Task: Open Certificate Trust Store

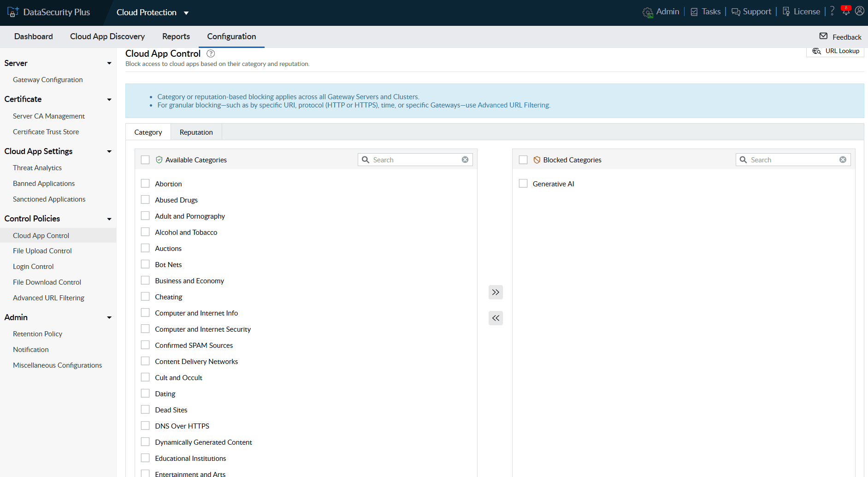Action: point(46,132)
